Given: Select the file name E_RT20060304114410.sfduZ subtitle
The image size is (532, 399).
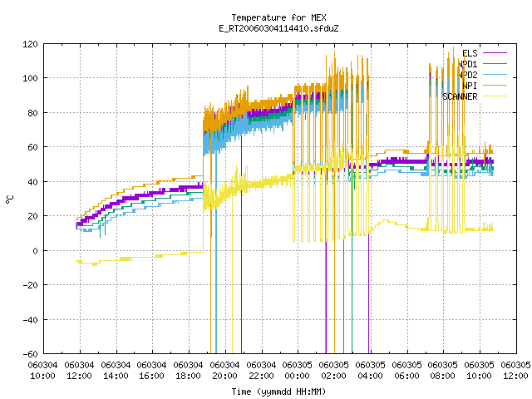Looking at the screenshot, I should click(x=278, y=28).
